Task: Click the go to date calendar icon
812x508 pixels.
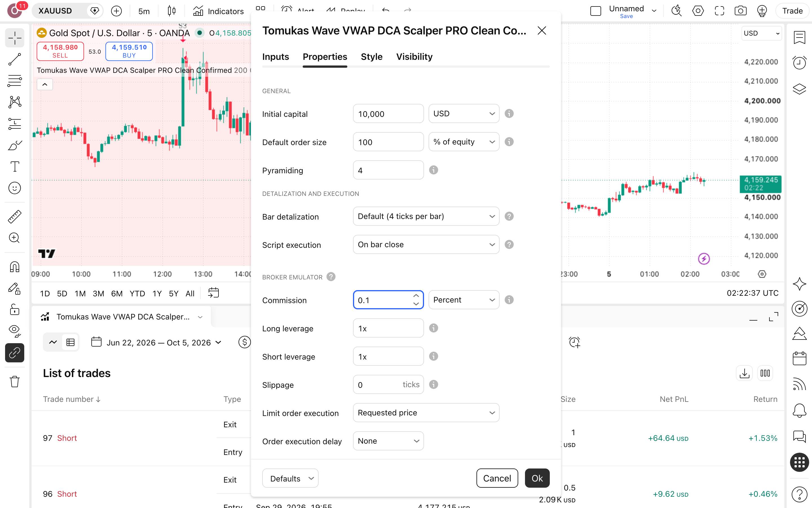Action: coord(213,293)
